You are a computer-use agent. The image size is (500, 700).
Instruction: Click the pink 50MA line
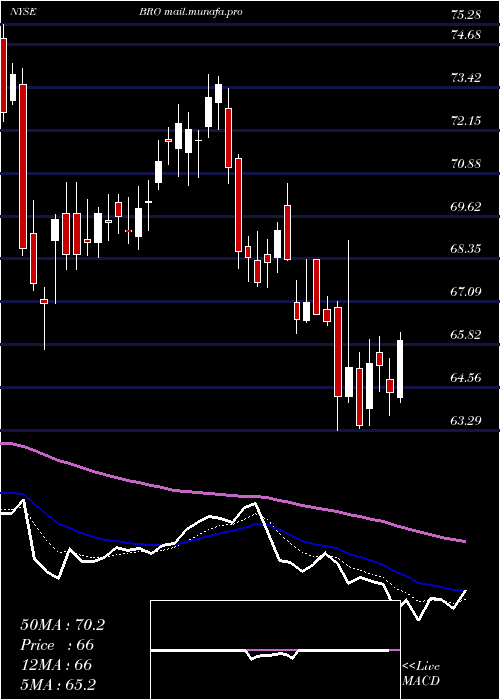coord(233,496)
